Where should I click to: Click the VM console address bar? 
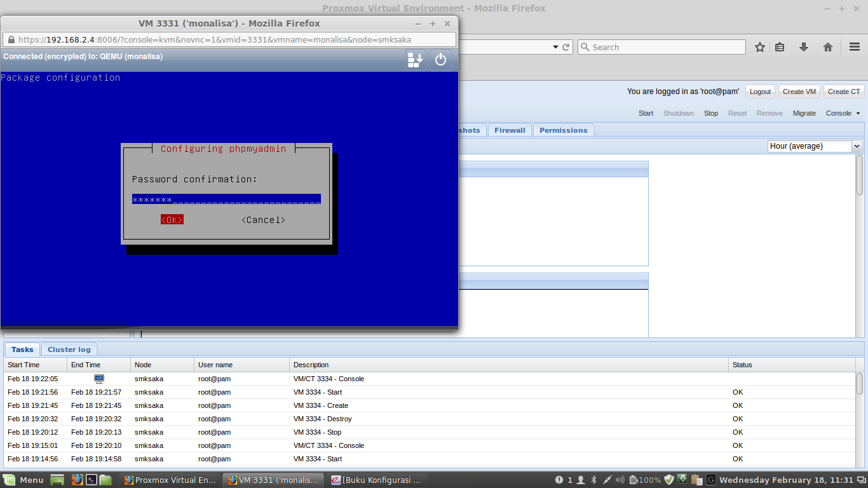(229, 39)
